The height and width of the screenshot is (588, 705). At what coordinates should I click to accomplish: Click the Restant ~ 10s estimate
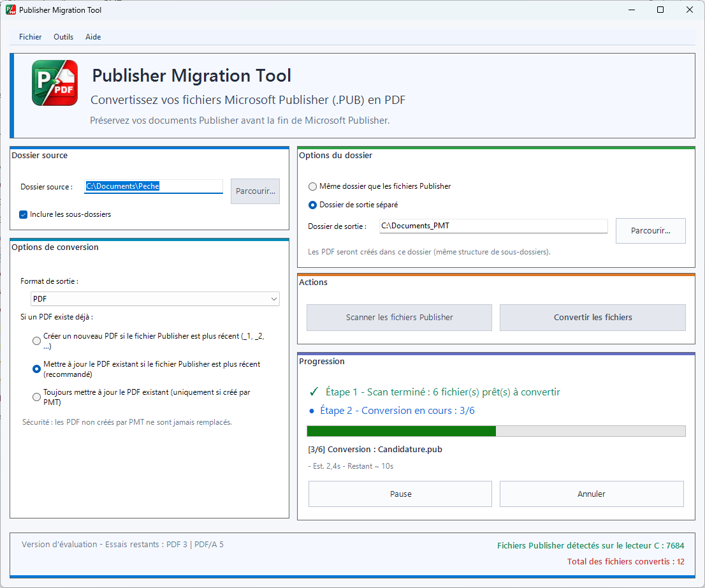tap(370, 467)
